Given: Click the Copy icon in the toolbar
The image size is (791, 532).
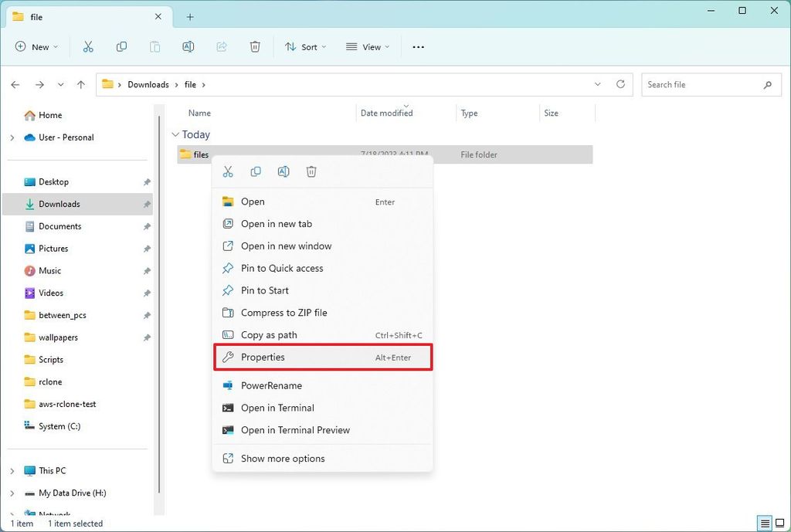Looking at the screenshot, I should coord(121,46).
